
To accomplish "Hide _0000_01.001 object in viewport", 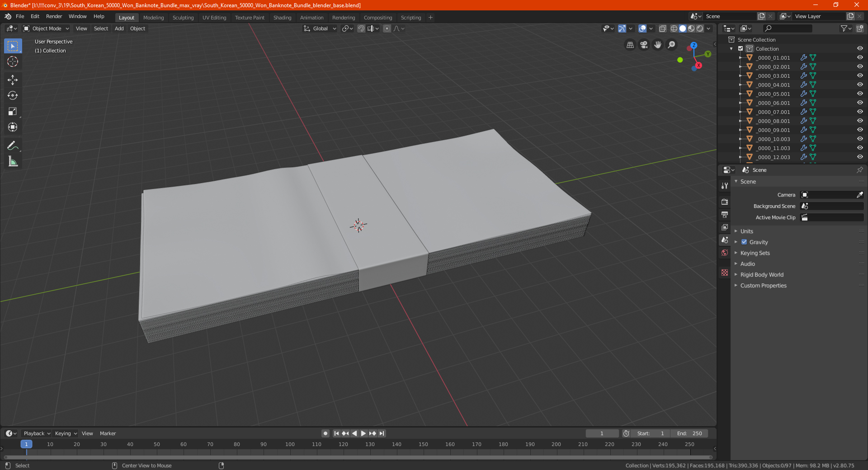I will 860,57.
